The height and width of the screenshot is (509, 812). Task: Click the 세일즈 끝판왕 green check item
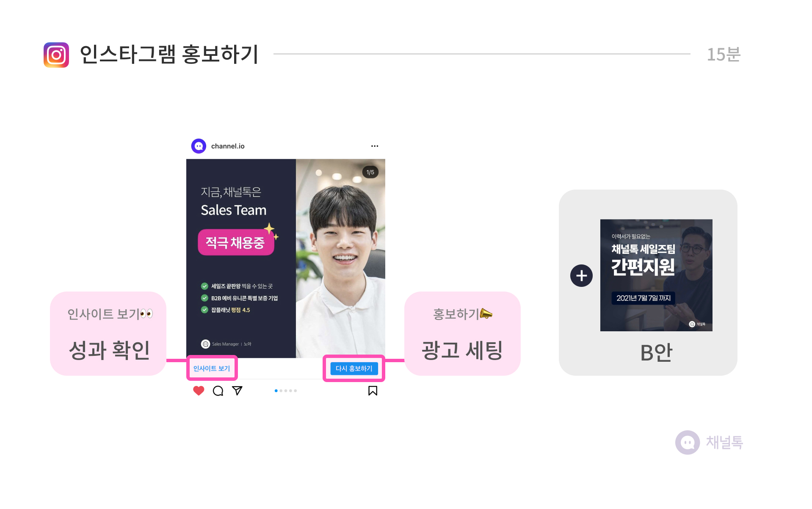pos(237,286)
